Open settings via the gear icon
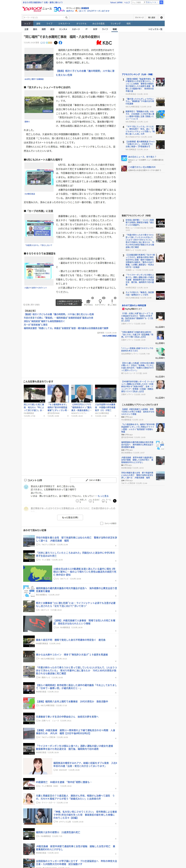Image resolution: width=186 pixels, height=868 pixels. tap(161, 18)
